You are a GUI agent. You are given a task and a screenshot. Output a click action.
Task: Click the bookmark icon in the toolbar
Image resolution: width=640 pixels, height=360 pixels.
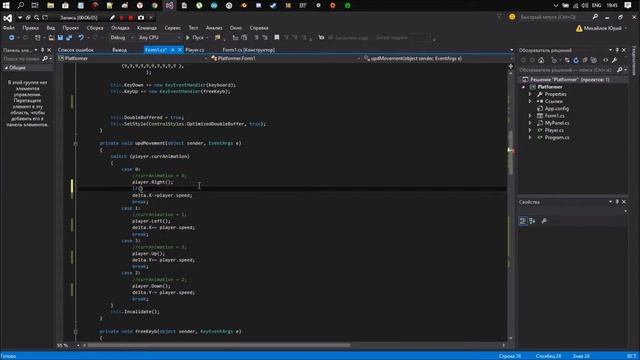276,38
